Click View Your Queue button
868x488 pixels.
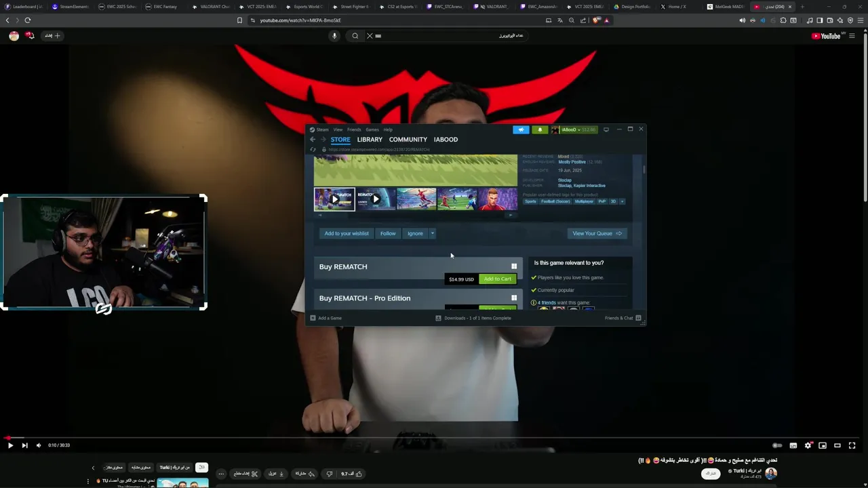pos(597,233)
